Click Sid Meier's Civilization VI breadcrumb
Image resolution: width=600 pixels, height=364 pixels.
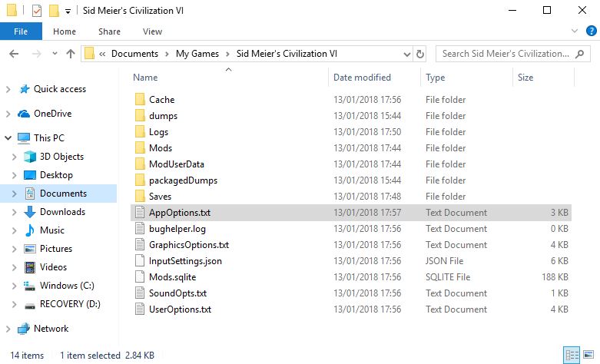(x=287, y=54)
